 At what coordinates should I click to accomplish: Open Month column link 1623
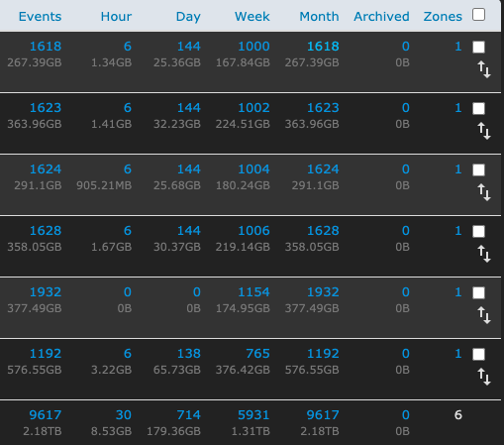point(323,108)
